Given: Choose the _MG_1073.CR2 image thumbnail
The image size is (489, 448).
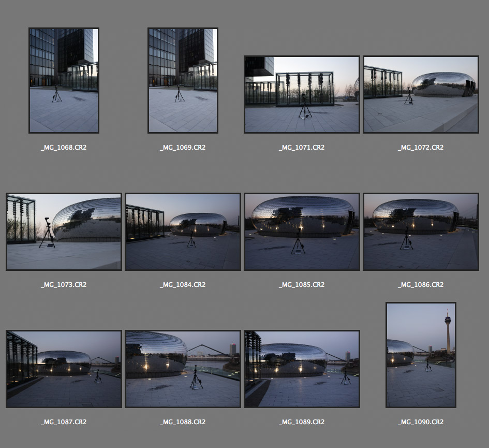Looking at the screenshot, I should point(64,232).
